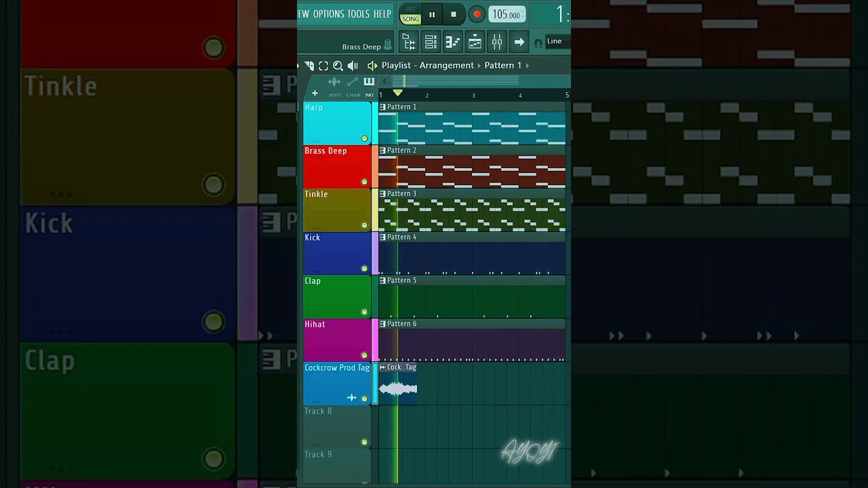Open the TOOLS menu
The height and width of the screenshot is (488, 868).
click(359, 14)
